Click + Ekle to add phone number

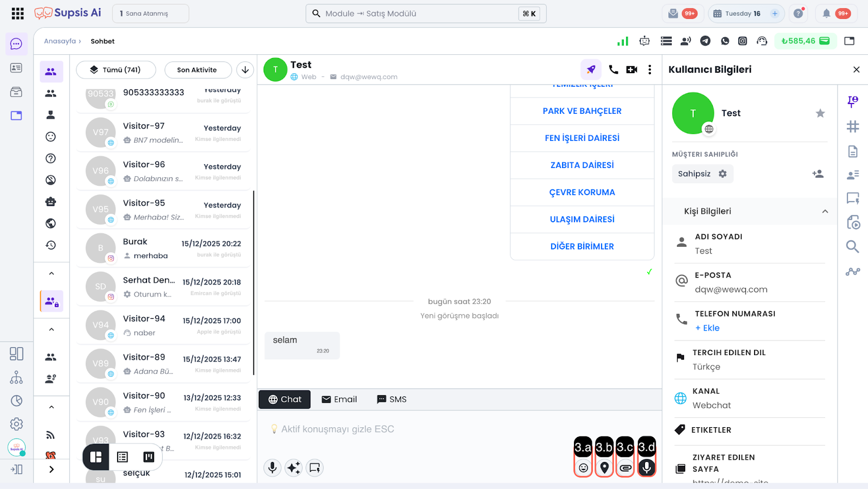pos(707,328)
